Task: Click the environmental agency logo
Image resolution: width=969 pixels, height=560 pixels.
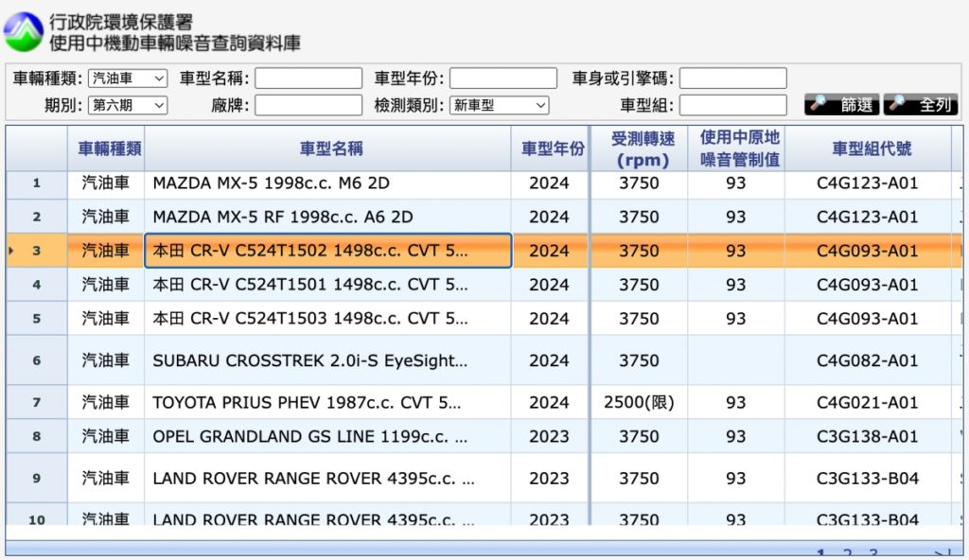Action: click(24, 32)
